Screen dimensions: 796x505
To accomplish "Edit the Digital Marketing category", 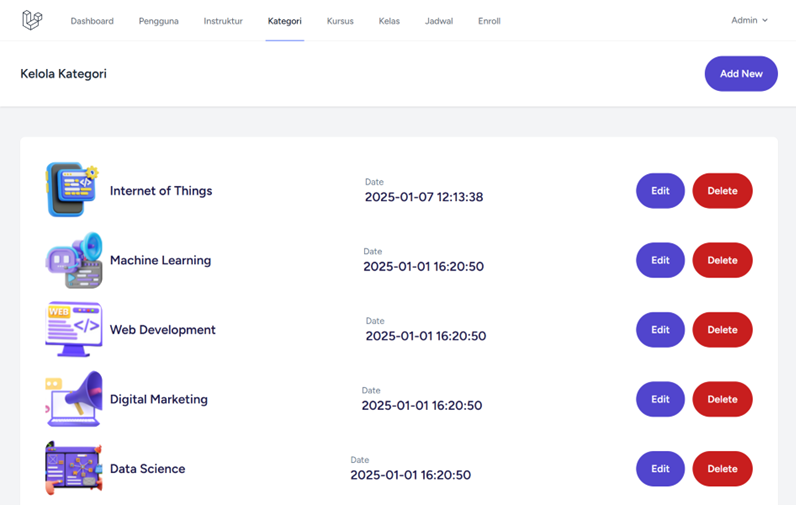I will pyautogui.click(x=660, y=399).
